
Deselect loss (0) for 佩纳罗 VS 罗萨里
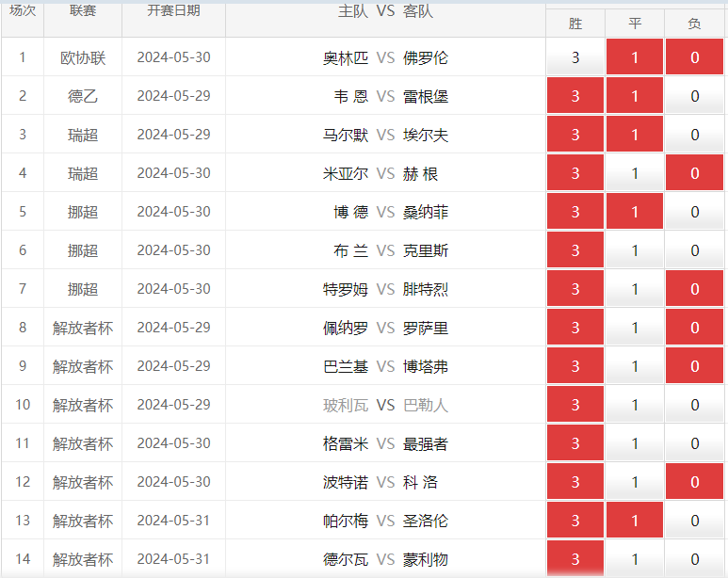pos(695,327)
